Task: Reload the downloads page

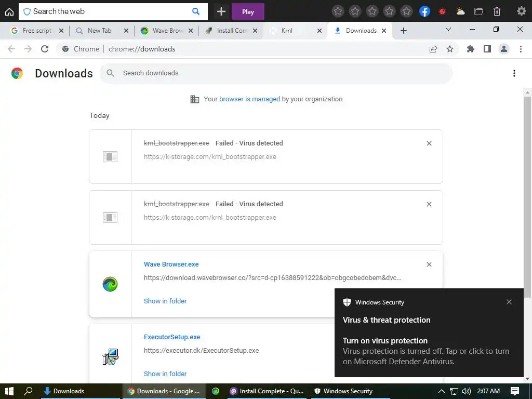Action: coord(45,49)
